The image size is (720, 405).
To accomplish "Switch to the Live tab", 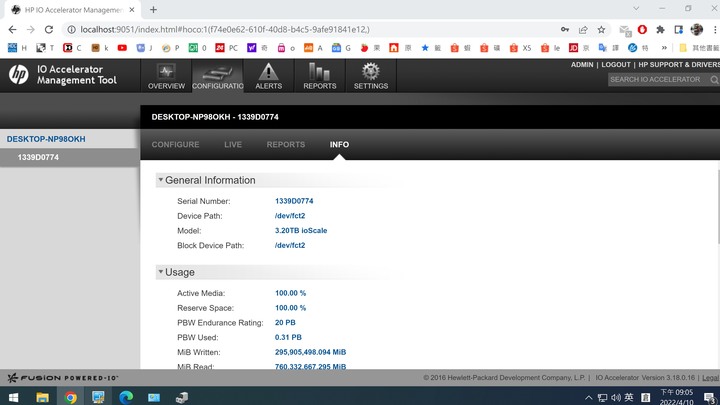I will coord(233,145).
